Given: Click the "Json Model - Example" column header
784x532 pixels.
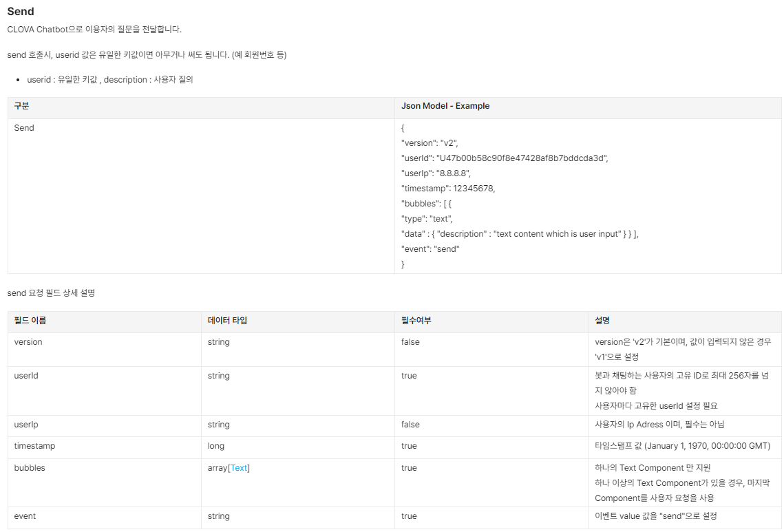Looking at the screenshot, I should click(445, 106).
